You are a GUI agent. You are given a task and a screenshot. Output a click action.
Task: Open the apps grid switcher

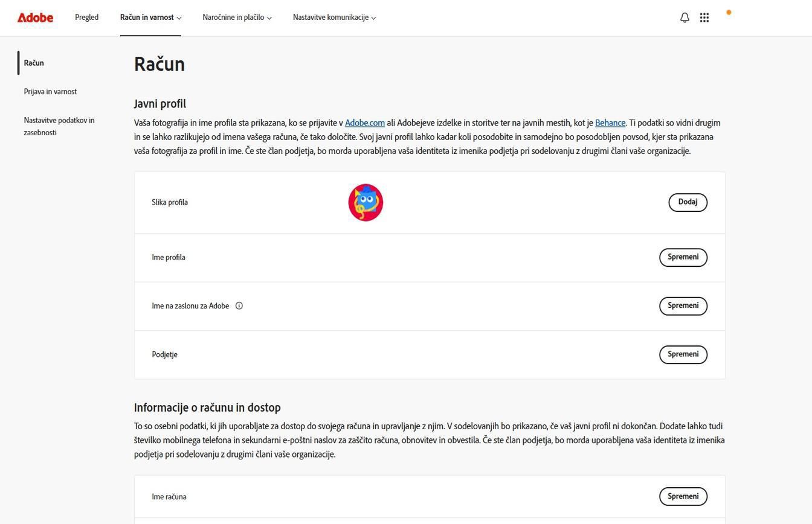[x=704, y=18]
